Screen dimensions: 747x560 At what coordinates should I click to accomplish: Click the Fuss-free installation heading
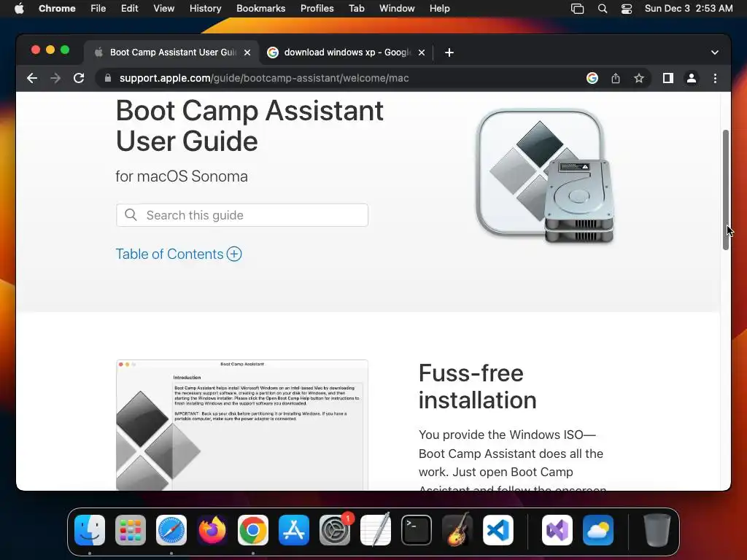(477, 386)
